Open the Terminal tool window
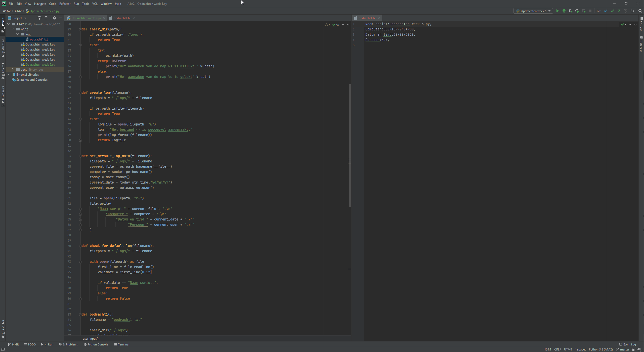 (122, 344)
